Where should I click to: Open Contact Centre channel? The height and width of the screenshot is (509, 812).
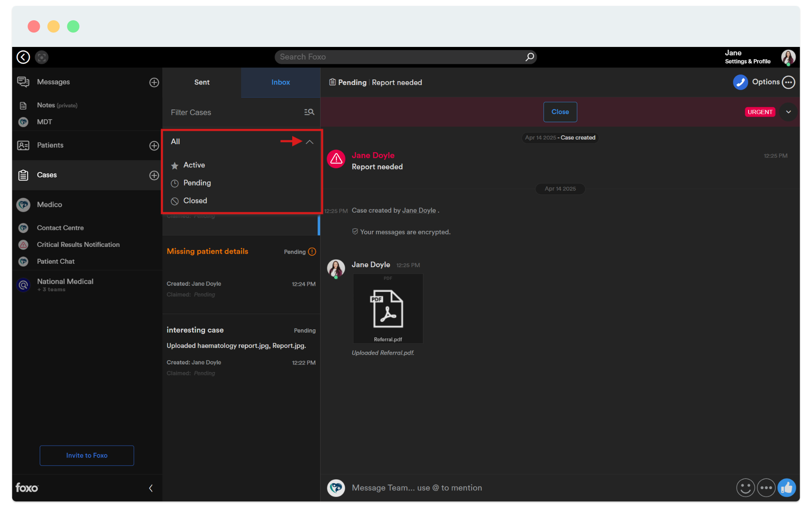[x=60, y=228]
